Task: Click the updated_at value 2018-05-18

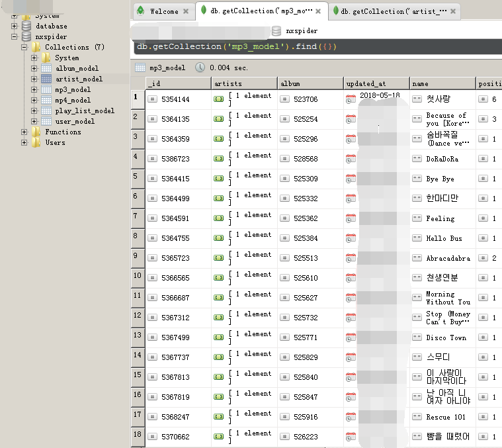Action: coord(380,95)
